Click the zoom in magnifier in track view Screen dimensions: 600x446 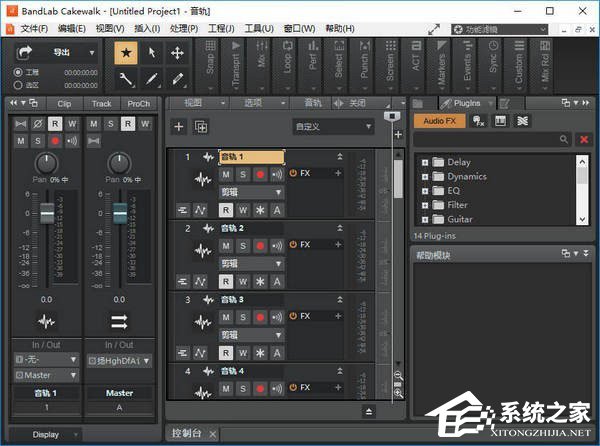click(x=398, y=393)
